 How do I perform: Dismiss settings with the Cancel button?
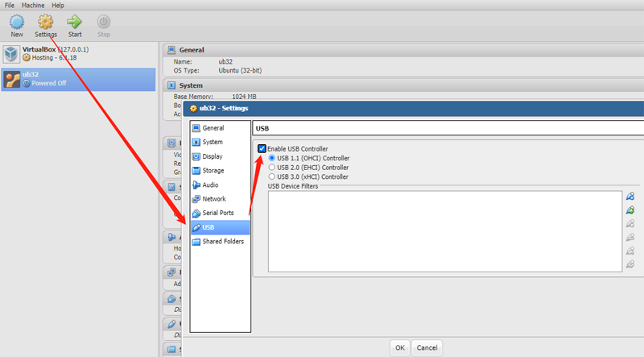427,348
